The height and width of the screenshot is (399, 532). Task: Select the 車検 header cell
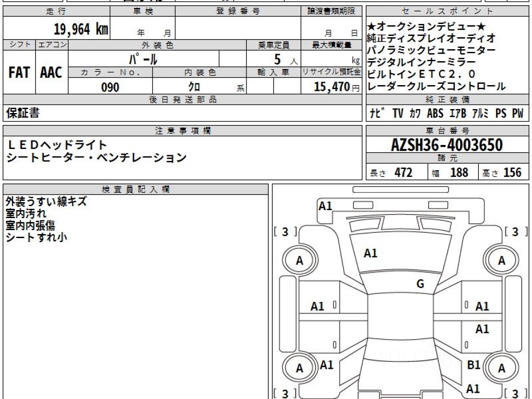coord(142,12)
